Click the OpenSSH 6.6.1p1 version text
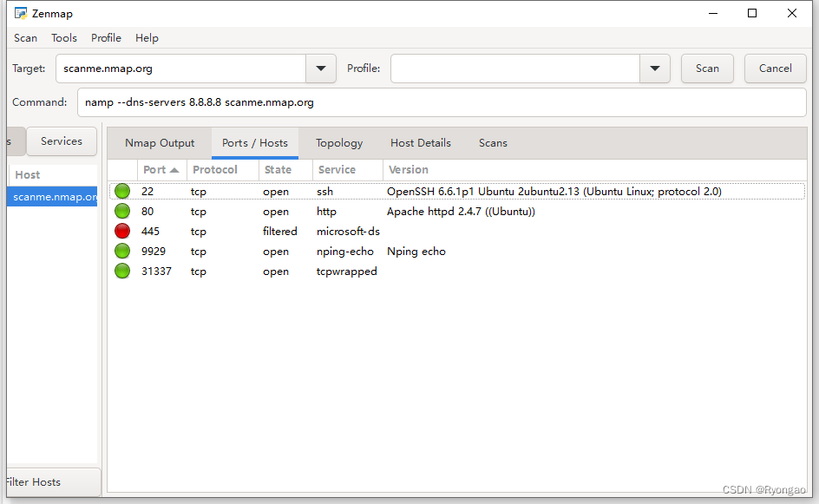Screen dimensions: 819x504 pos(554,192)
